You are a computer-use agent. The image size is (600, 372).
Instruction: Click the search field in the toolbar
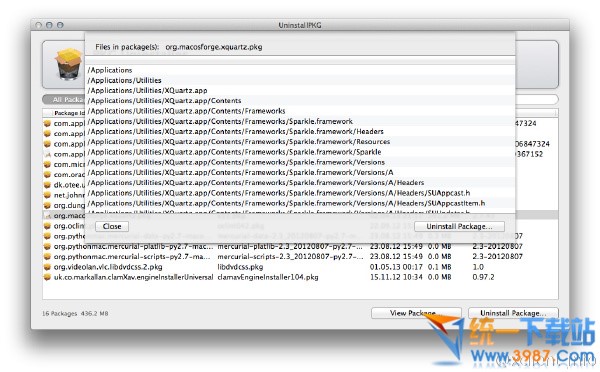536,100
